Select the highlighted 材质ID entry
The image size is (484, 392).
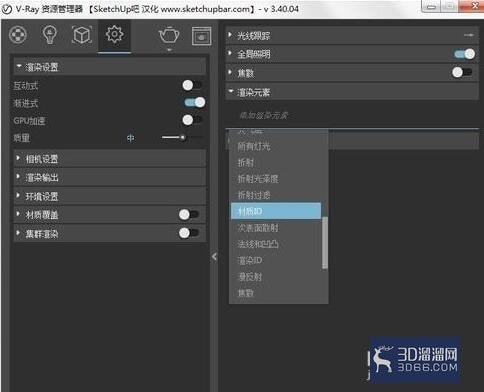tap(276, 211)
